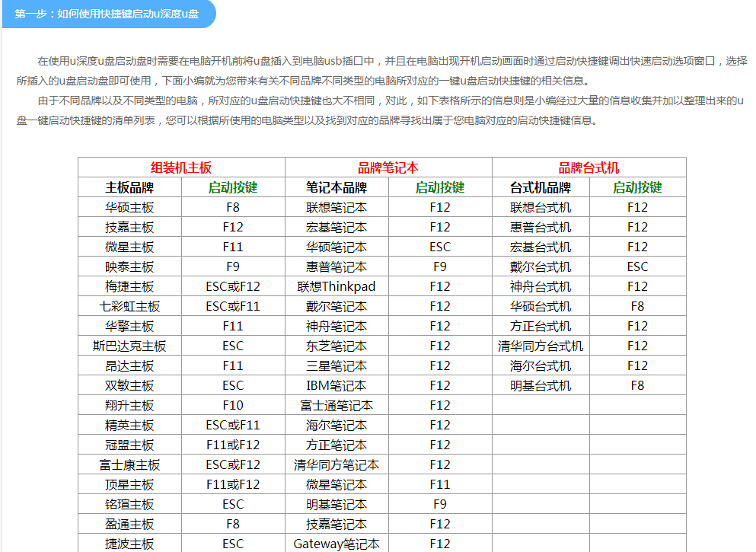This screenshot has height=552, width=756.
Task: Select the '明基笔记本' cell
Action: point(337,504)
